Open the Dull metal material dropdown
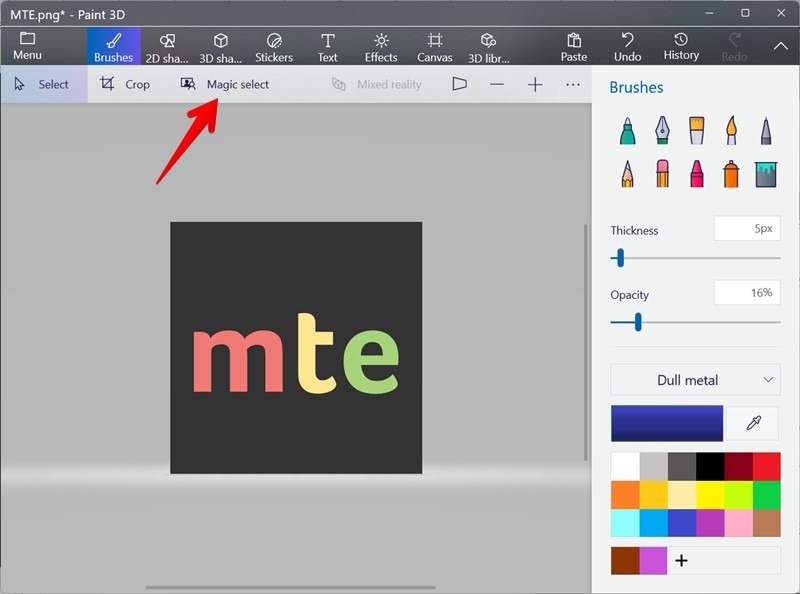 695,380
